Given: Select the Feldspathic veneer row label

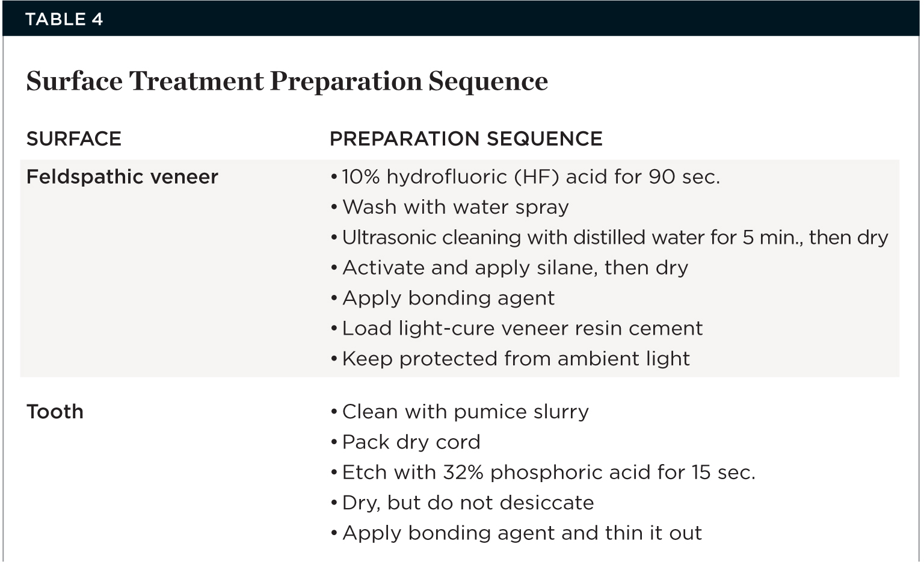Looking at the screenshot, I should pyautogui.click(x=122, y=177).
